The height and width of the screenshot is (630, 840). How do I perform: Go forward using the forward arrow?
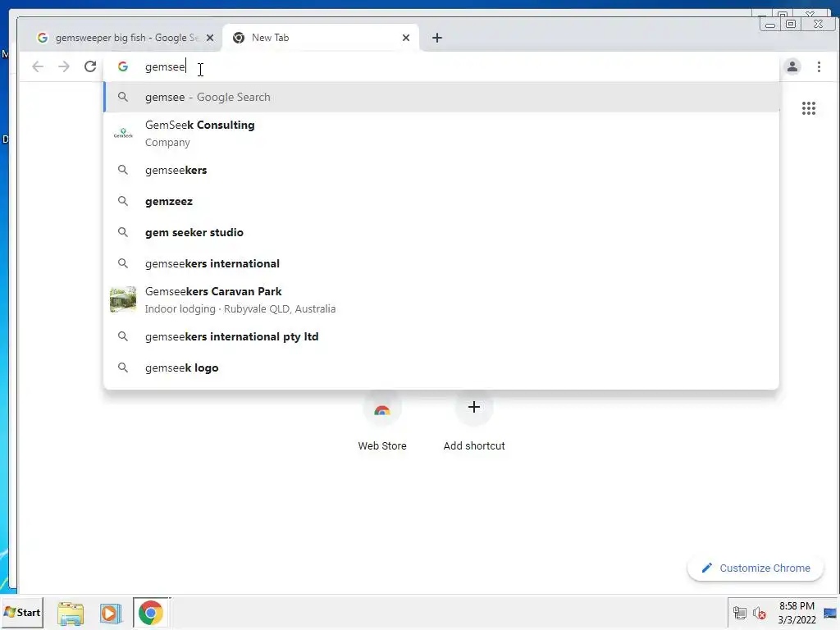point(64,66)
